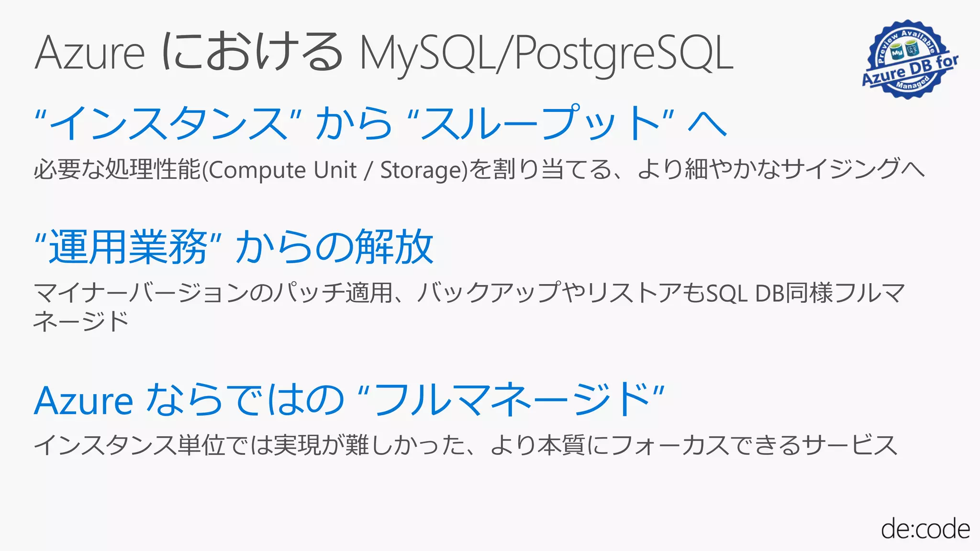Click the word 'MySQL/PostgreSQL' in the title
The image size is (980, 551).
pyautogui.click(x=546, y=54)
